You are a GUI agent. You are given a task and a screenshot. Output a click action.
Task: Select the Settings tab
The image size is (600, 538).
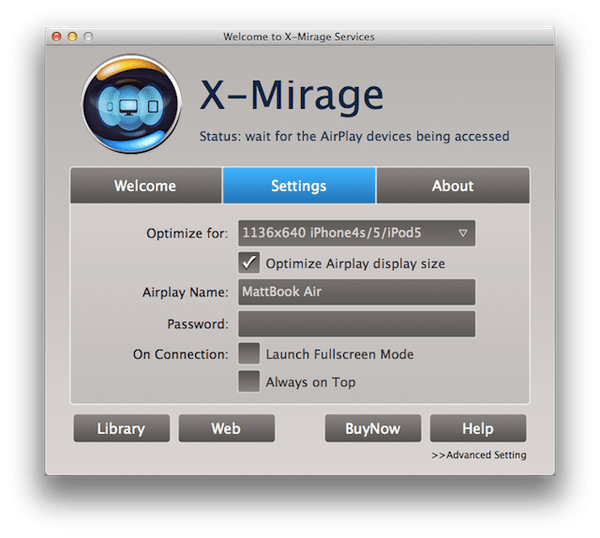click(x=299, y=186)
